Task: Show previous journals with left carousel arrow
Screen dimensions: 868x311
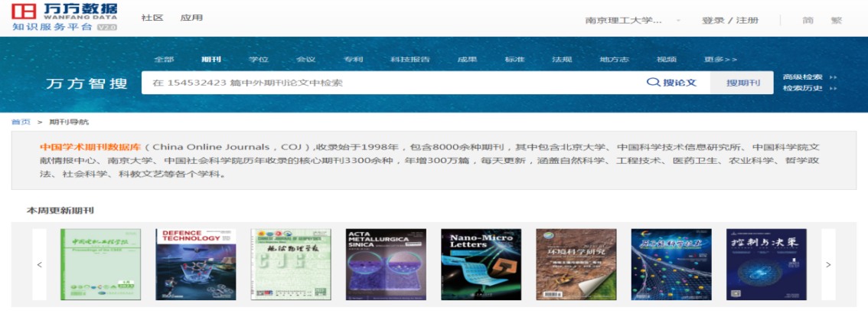Action: (x=39, y=265)
